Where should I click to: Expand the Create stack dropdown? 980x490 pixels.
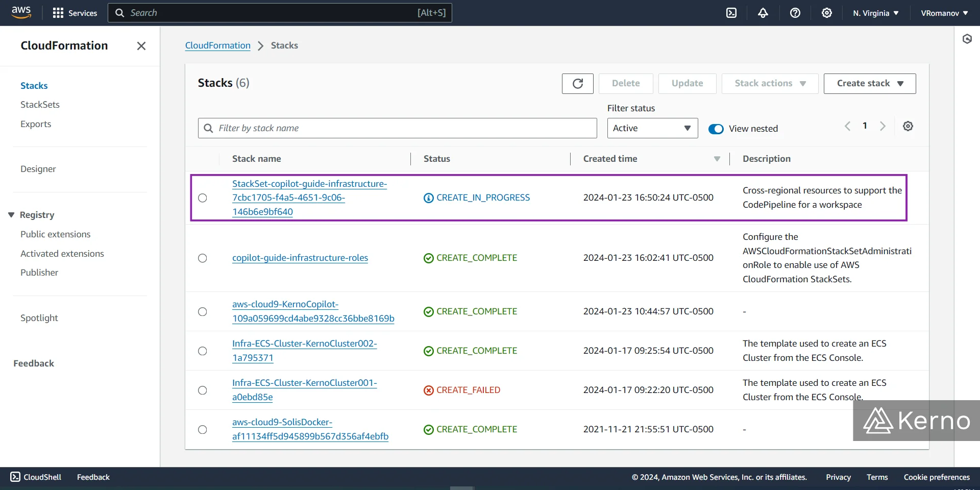(870, 84)
